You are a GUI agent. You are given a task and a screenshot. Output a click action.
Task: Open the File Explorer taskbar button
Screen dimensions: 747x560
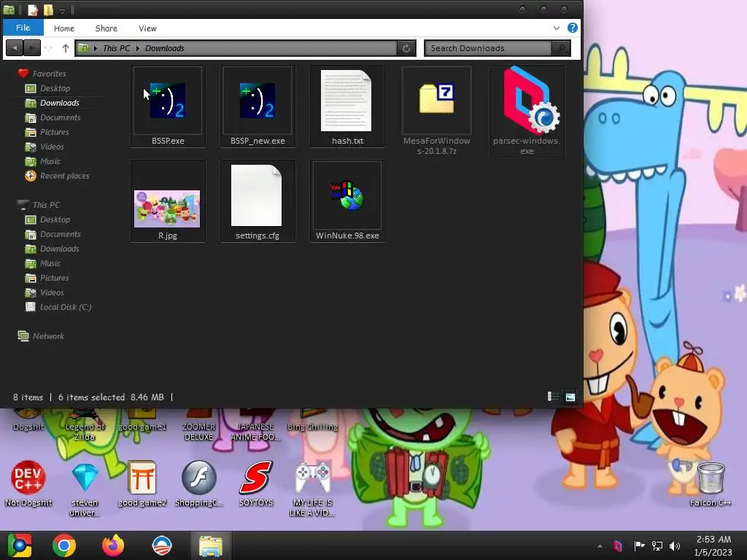click(x=210, y=545)
